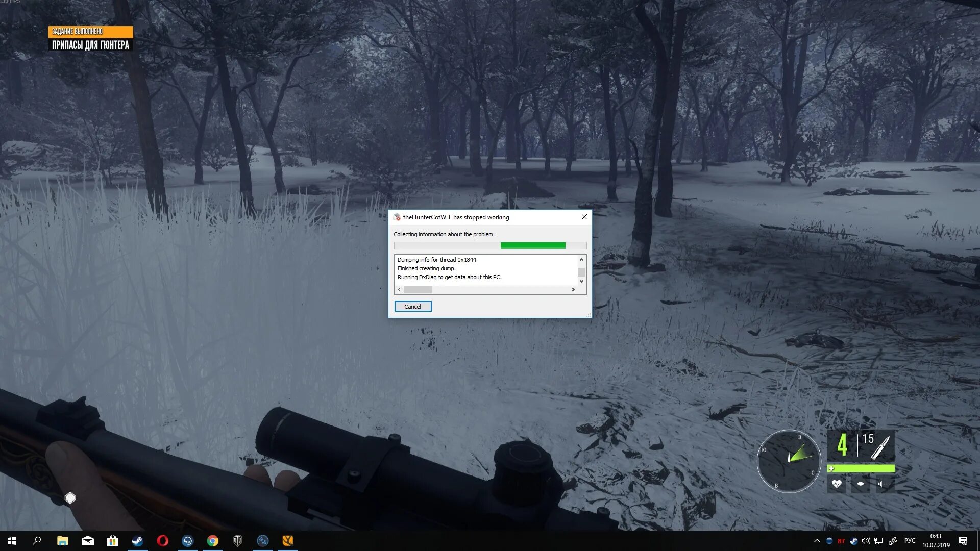Image resolution: width=980 pixels, height=551 pixels.
Task: Click Cancel in the crash dialog
Action: [412, 307]
